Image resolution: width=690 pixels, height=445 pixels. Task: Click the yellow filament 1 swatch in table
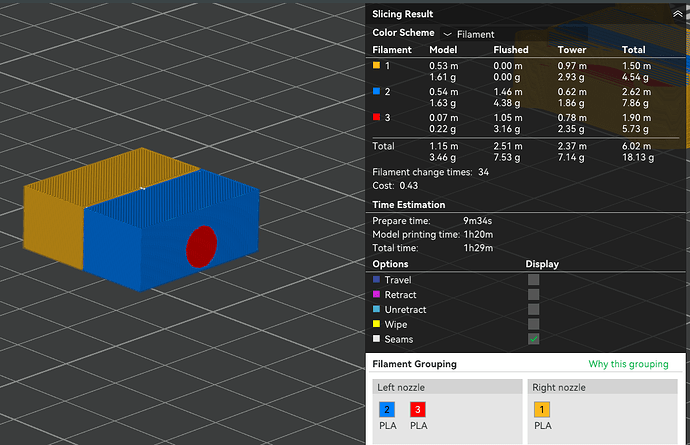(x=376, y=65)
